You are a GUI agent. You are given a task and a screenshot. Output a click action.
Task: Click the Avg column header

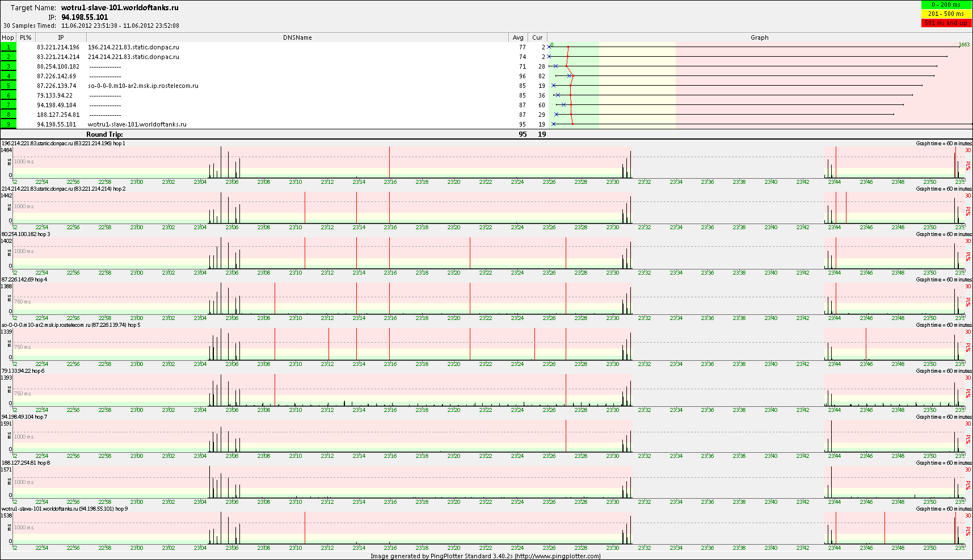pyautogui.click(x=518, y=37)
